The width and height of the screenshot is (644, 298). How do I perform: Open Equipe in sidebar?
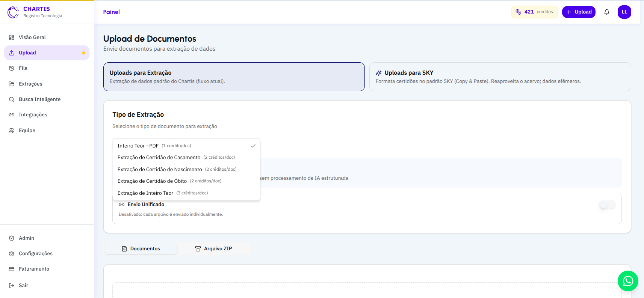(x=47, y=131)
